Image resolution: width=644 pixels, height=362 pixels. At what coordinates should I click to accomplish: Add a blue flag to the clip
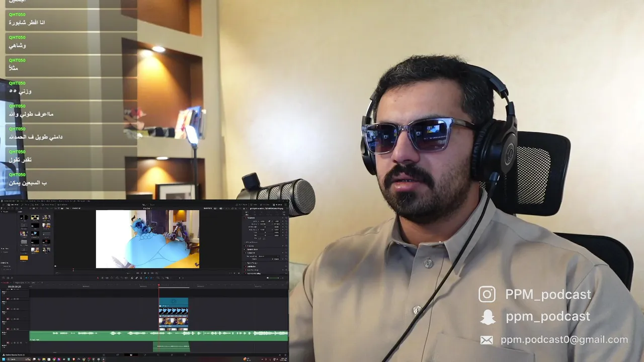pos(146,278)
